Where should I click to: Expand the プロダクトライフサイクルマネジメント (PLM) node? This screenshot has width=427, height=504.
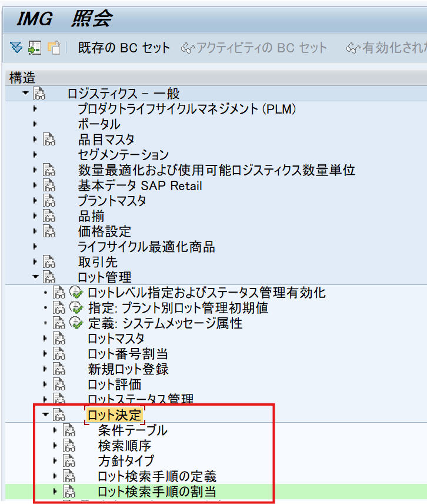coord(35,109)
